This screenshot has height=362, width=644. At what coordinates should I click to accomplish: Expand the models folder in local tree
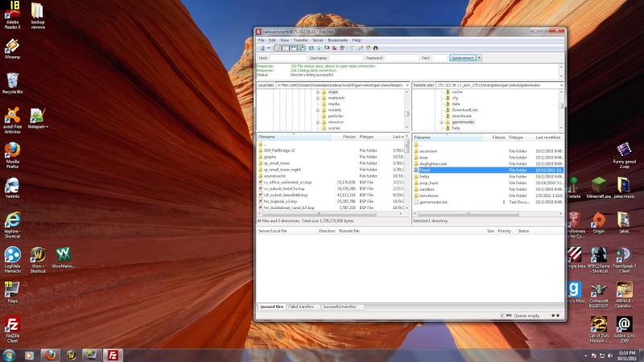click(317, 110)
